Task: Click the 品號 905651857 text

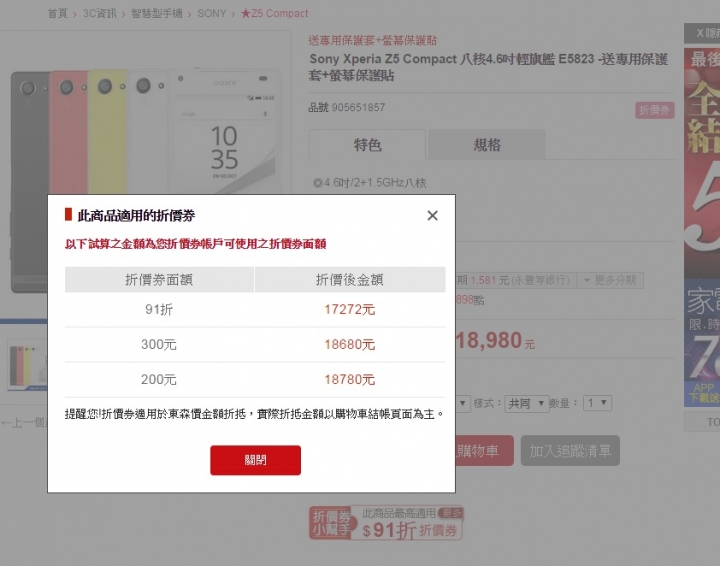Action: point(347,107)
